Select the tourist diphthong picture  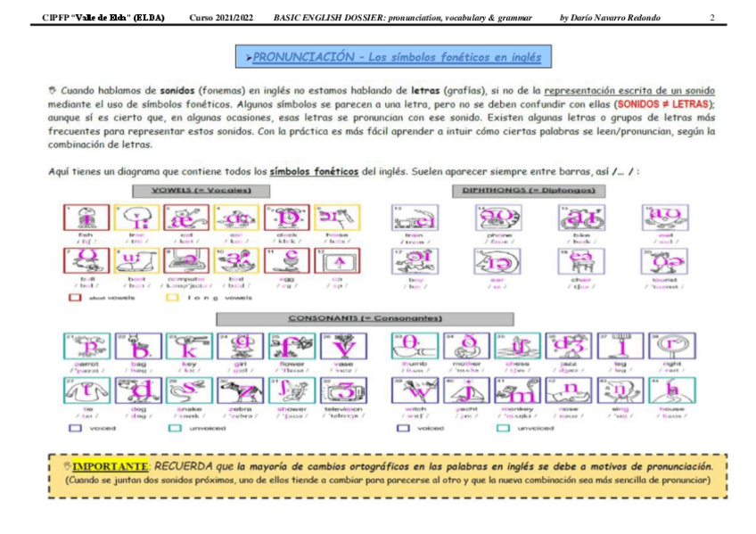[665, 262]
